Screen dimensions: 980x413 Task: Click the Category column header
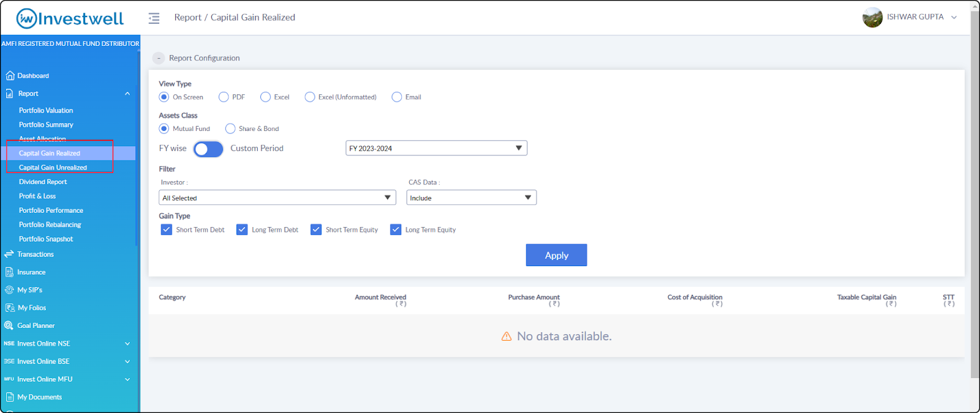click(x=172, y=297)
